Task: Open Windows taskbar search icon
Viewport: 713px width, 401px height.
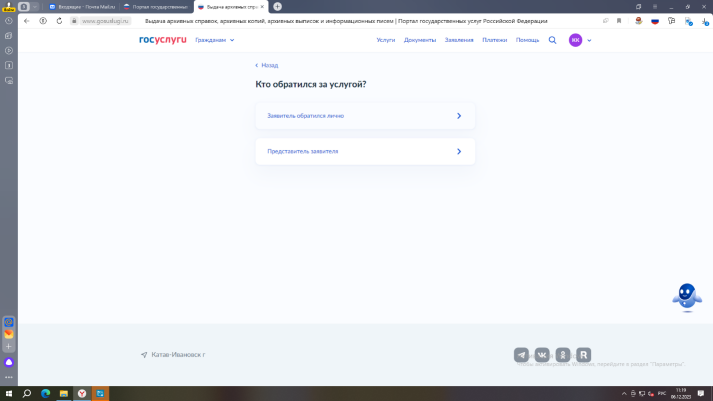Action: point(27,393)
